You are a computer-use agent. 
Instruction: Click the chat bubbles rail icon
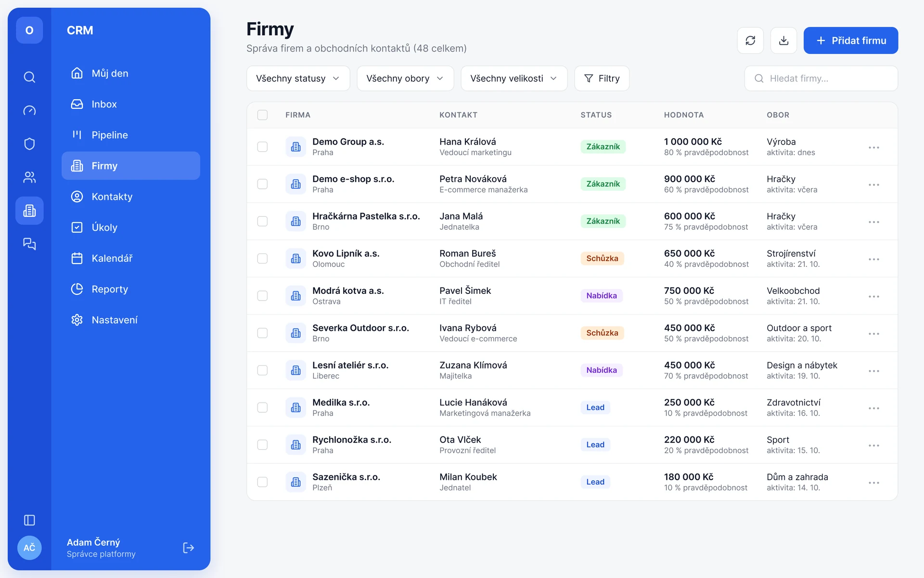pos(29,244)
